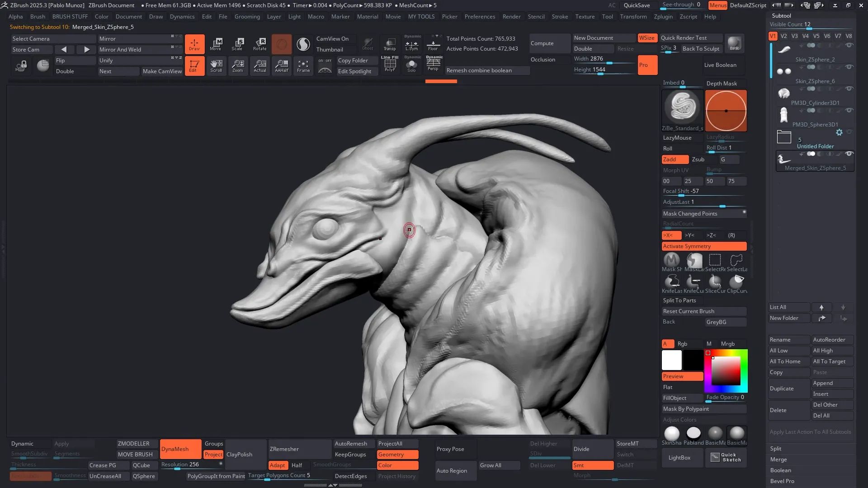The image size is (868, 488).
Task: Expand the Boolean section
Action: click(780, 470)
